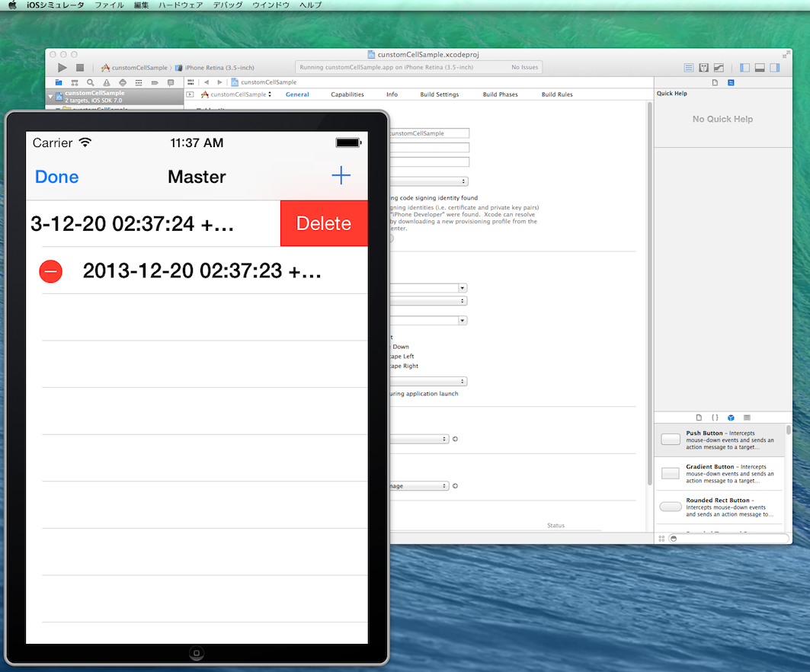Toggle the Debug area visibility
The height and width of the screenshot is (672, 810).
point(760,68)
